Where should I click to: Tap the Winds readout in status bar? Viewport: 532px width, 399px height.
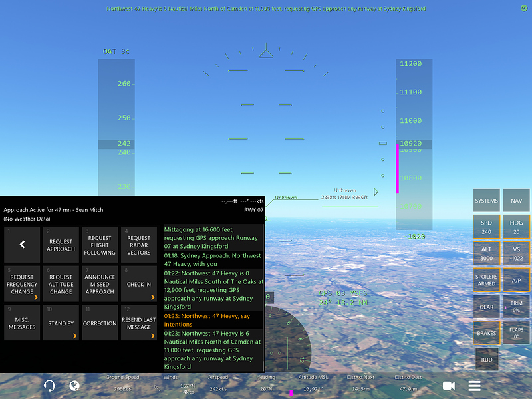pos(179,384)
